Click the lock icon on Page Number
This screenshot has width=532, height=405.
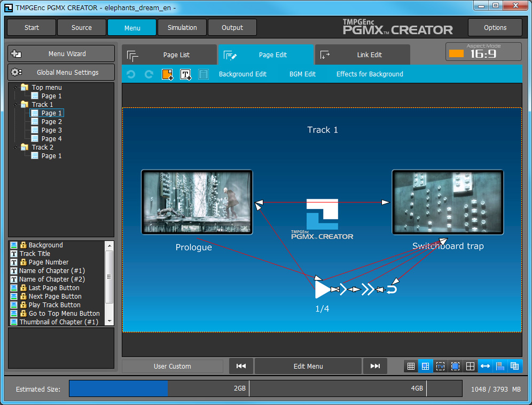(23, 262)
